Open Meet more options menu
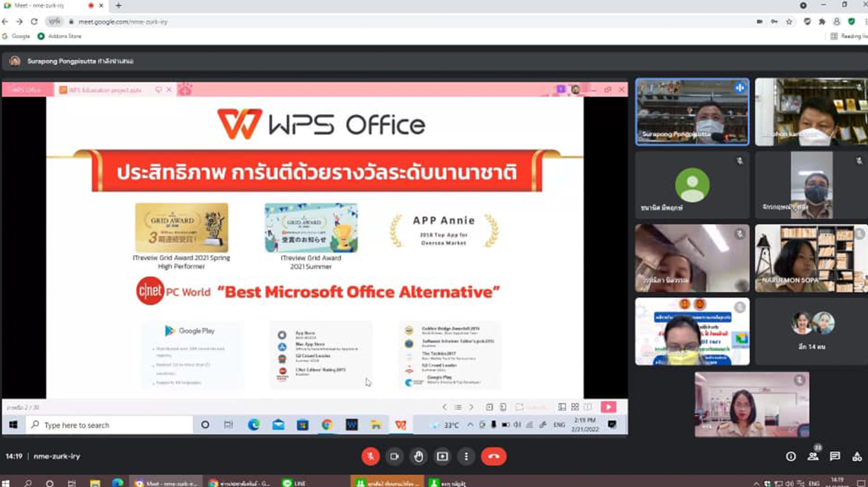The height and width of the screenshot is (487, 868). (x=466, y=457)
